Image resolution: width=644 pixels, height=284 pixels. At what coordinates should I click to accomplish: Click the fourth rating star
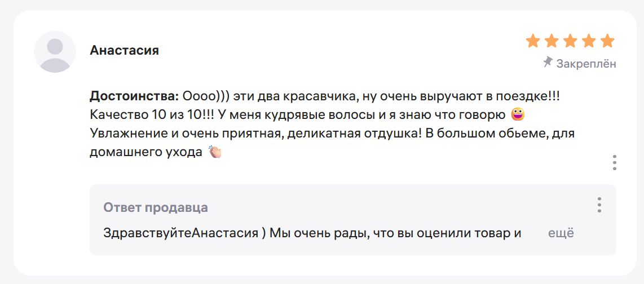point(589,41)
